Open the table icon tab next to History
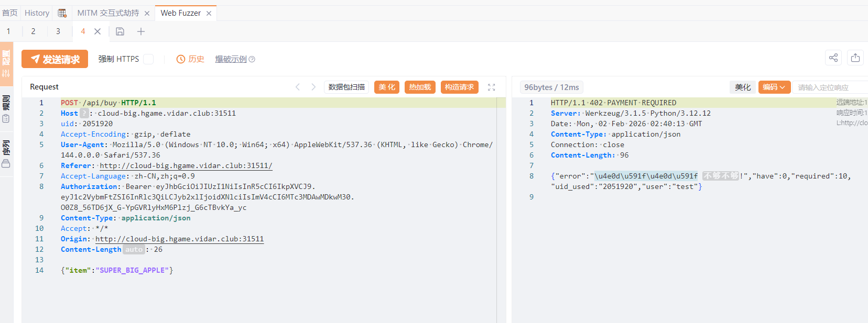Image resolution: width=868 pixels, height=323 pixels. pyautogui.click(x=62, y=13)
